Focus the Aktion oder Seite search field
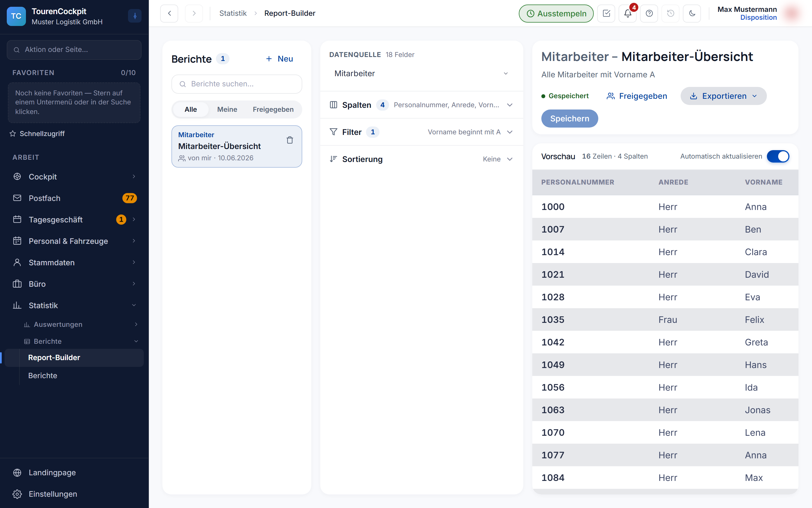 tap(74, 50)
